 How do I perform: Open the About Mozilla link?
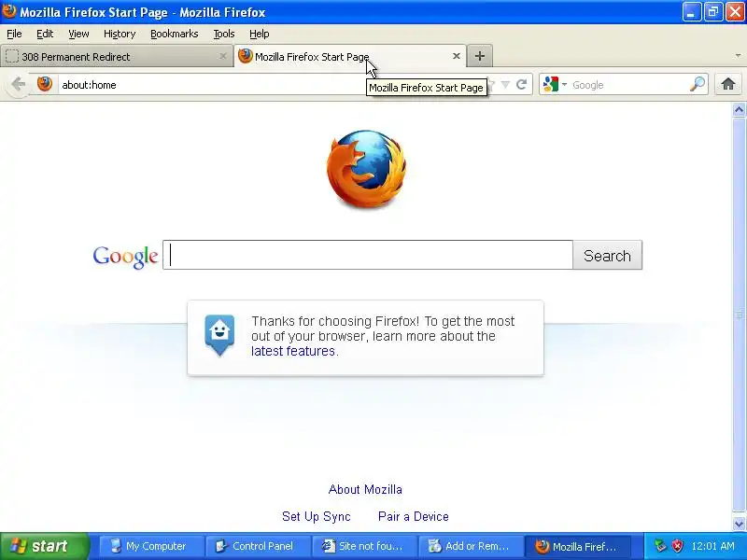pyautogui.click(x=365, y=489)
